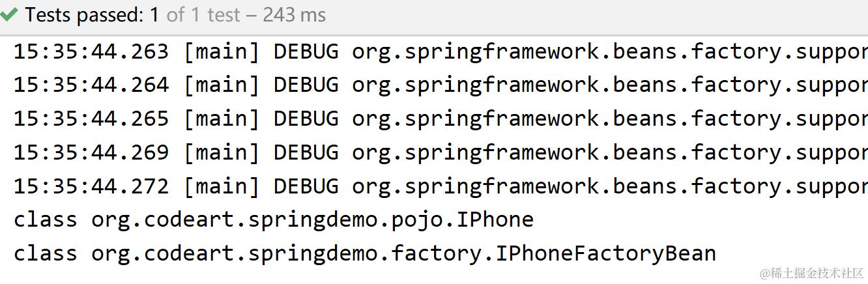Select the 15:35:44.263 log timestamp
The height and width of the screenshot is (284, 868).
click(x=91, y=51)
